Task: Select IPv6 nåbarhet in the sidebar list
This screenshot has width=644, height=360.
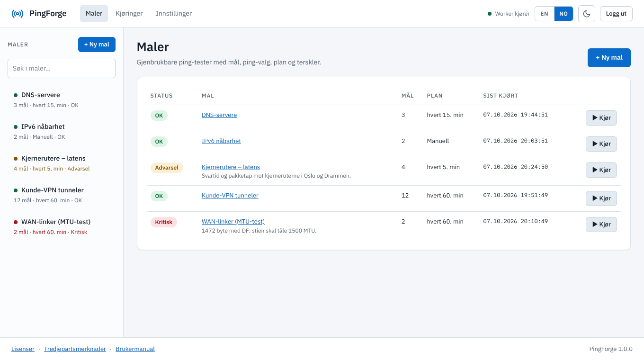Action: (x=62, y=131)
